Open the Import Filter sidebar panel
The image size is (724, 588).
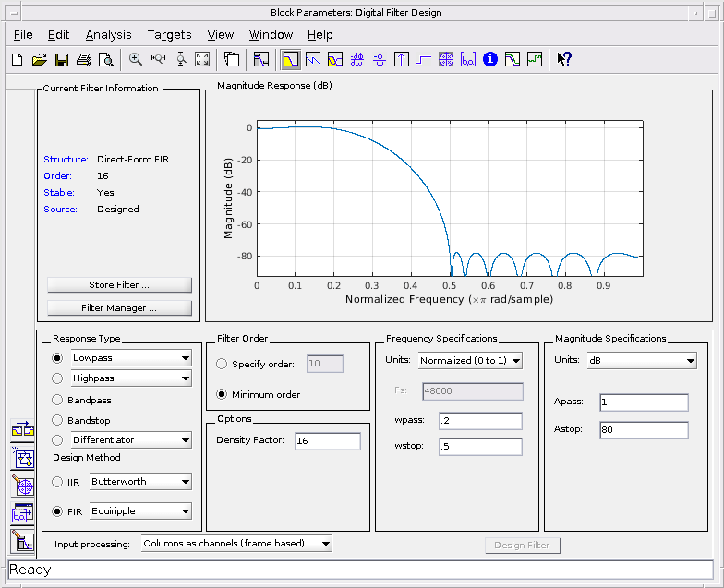pyautogui.click(x=22, y=513)
